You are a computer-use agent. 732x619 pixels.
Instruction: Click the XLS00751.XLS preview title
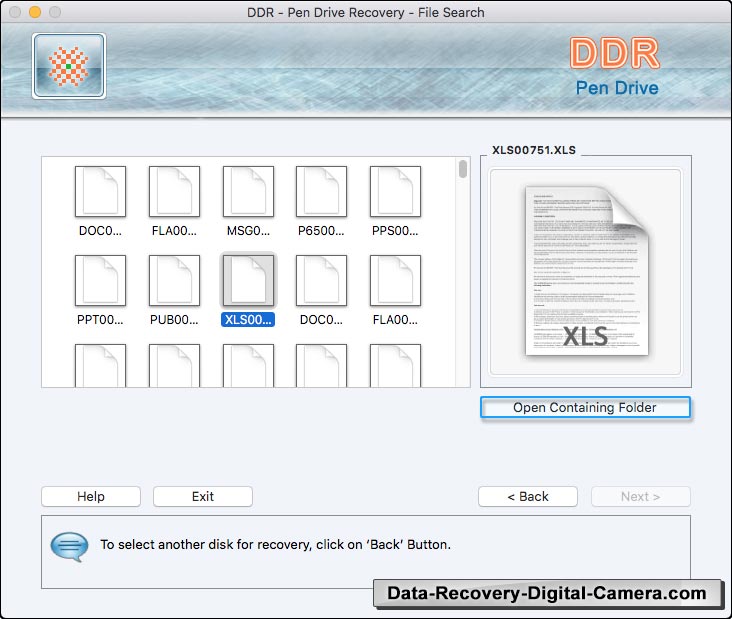click(534, 150)
